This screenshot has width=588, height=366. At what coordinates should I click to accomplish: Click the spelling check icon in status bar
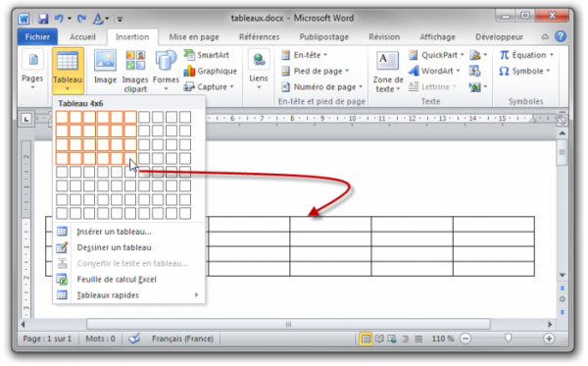pos(134,339)
